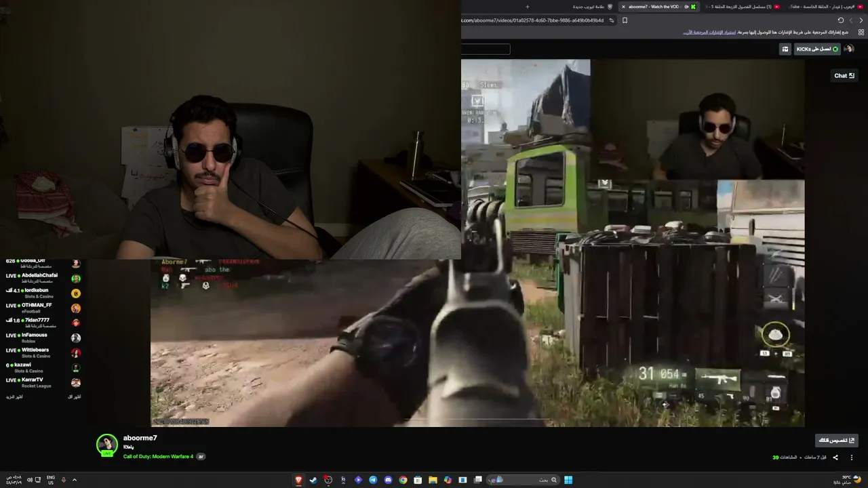Expand sidebar with the show more link

tap(14, 396)
